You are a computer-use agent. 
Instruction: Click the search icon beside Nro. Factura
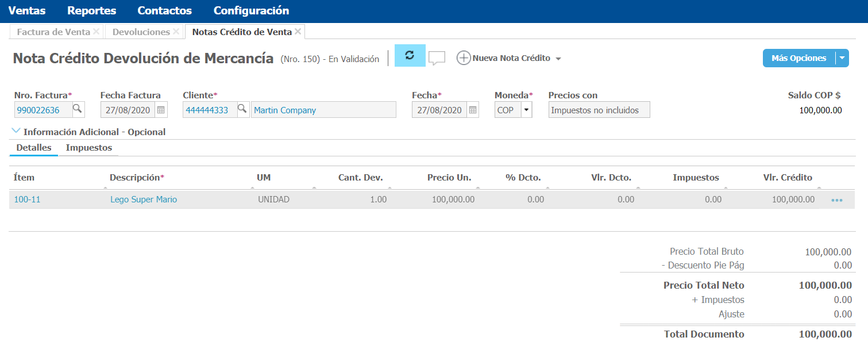pyautogui.click(x=78, y=109)
